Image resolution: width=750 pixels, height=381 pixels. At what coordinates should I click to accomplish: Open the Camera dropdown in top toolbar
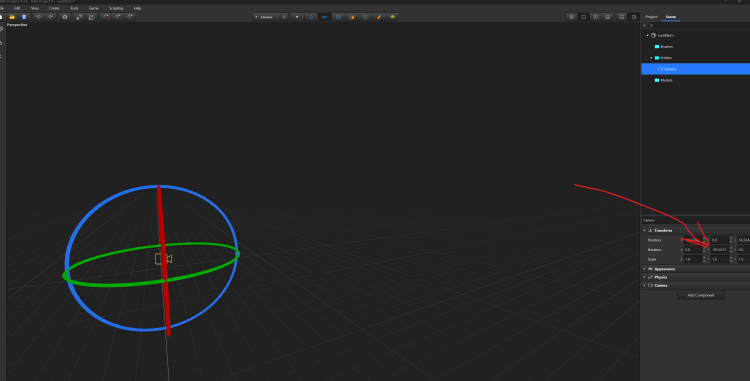[x=266, y=17]
